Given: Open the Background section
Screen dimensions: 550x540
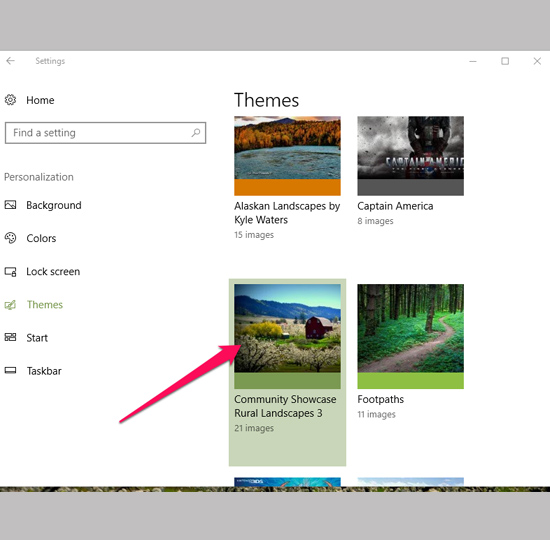Looking at the screenshot, I should coord(54,205).
